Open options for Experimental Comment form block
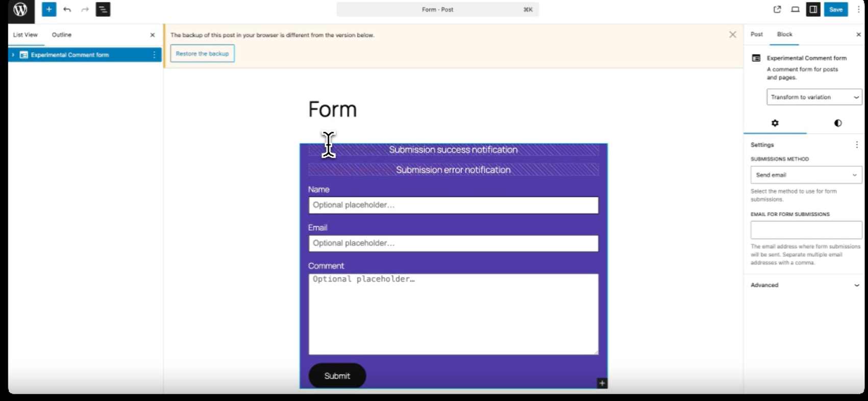Viewport: 868px width, 401px height. (154, 55)
